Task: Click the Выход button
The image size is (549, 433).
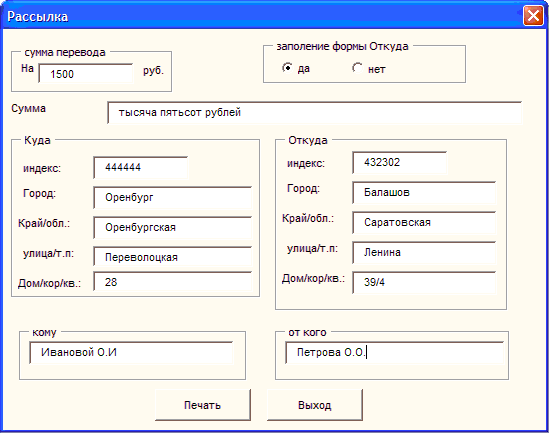Action: [x=314, y=405]
